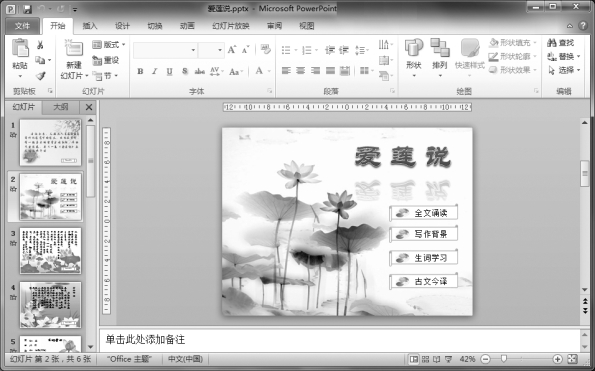Toggle Bold formatting

[x=140, y=71]
